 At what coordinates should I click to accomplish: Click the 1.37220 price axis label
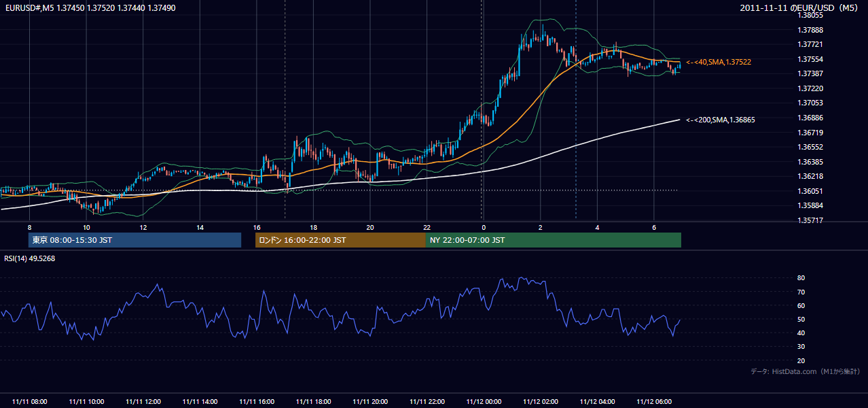810,88
